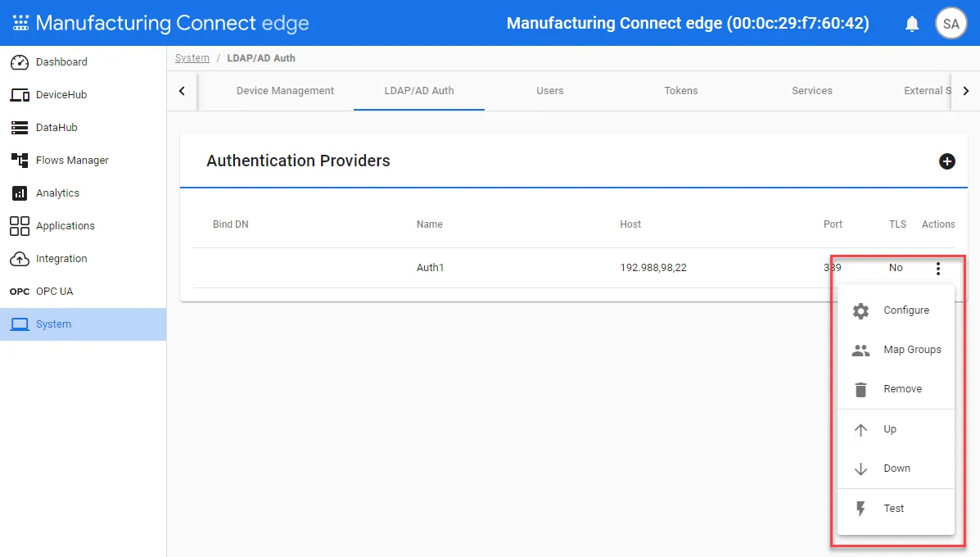Click the OPC UA icon
This screenshot has width=980, height=557.
[x=20, y=292]
